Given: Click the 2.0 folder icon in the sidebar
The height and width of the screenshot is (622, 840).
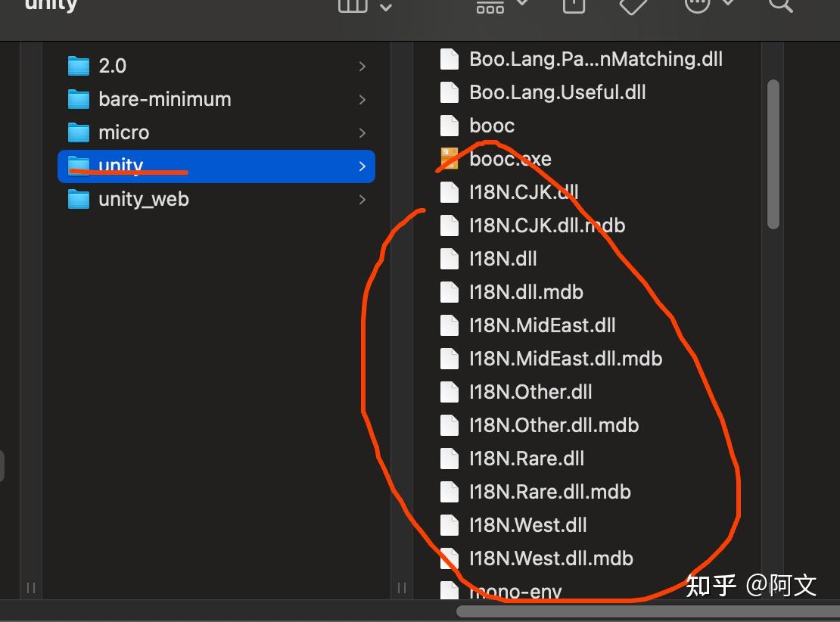Looking at the screenshot, I should click(79, 66).
